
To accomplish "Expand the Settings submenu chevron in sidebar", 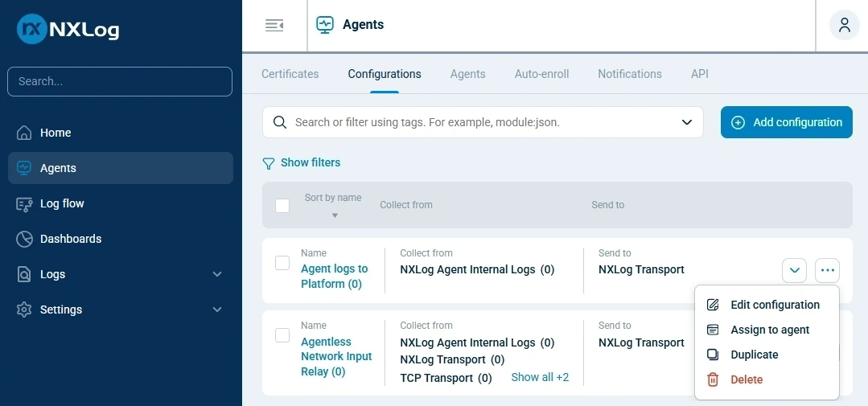I will coord(217,310).
